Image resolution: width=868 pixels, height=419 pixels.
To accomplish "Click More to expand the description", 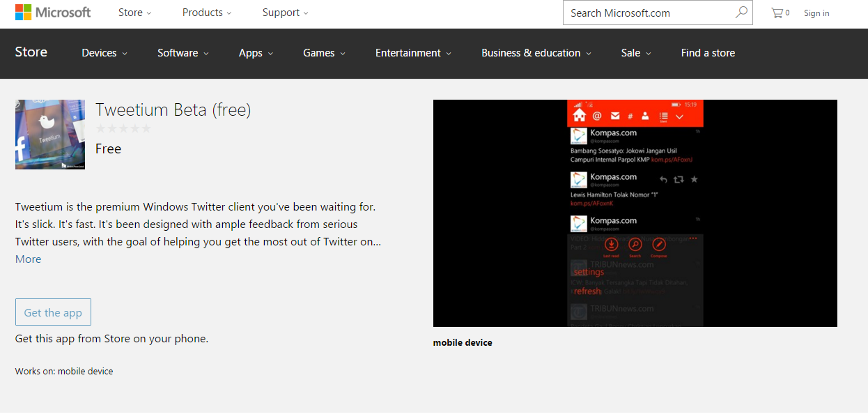I will 28,259.
